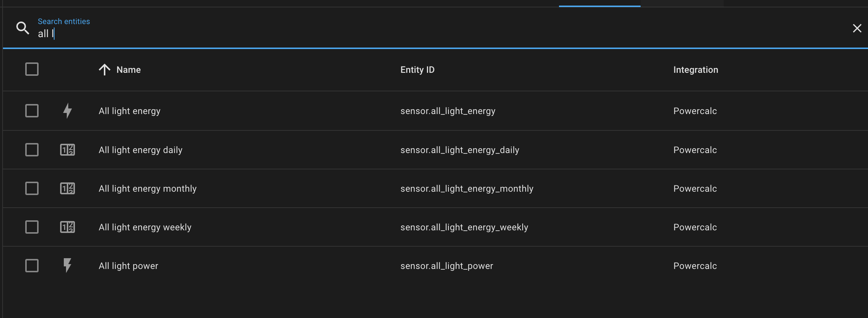Viewport: 868px width, 318px height.
Task: Check the select-all checkbox in the header
Action: click(x=32, y=69)
